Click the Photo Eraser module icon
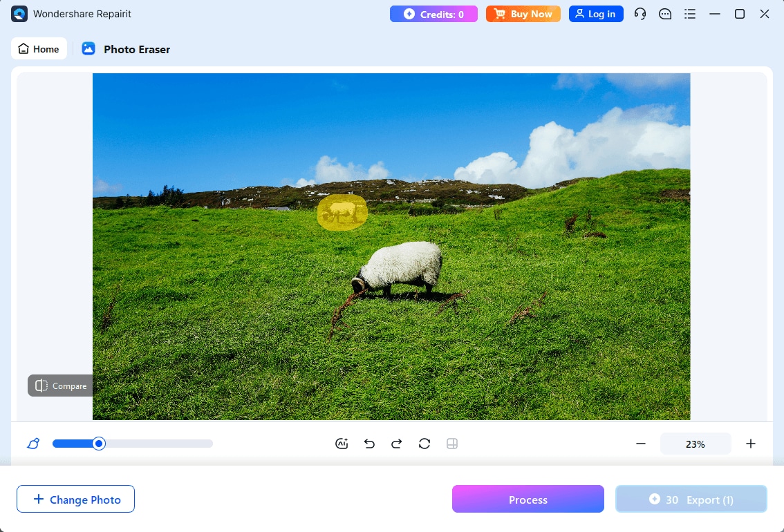Image resolution: width=784 pixels, height=532 pixels. (88, 48)
